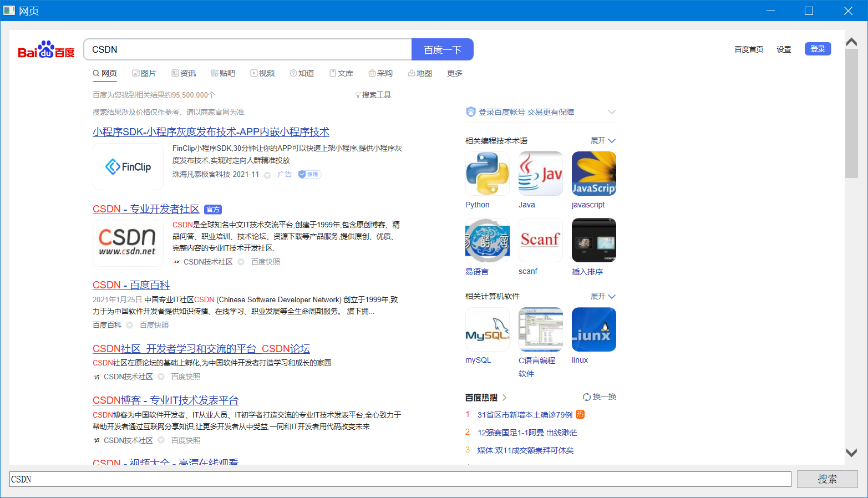Click the Baidu logo
868x498 pixels.
tap(46, 49)
